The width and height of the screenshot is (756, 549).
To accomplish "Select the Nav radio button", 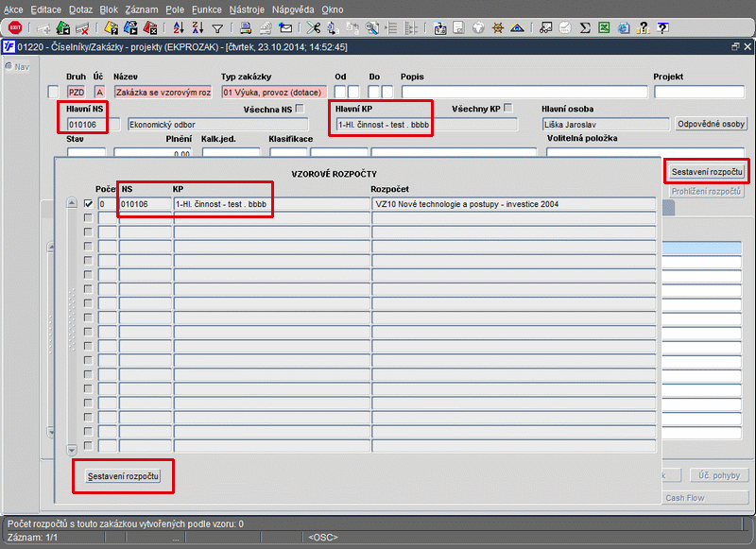I will pos(9,66).
